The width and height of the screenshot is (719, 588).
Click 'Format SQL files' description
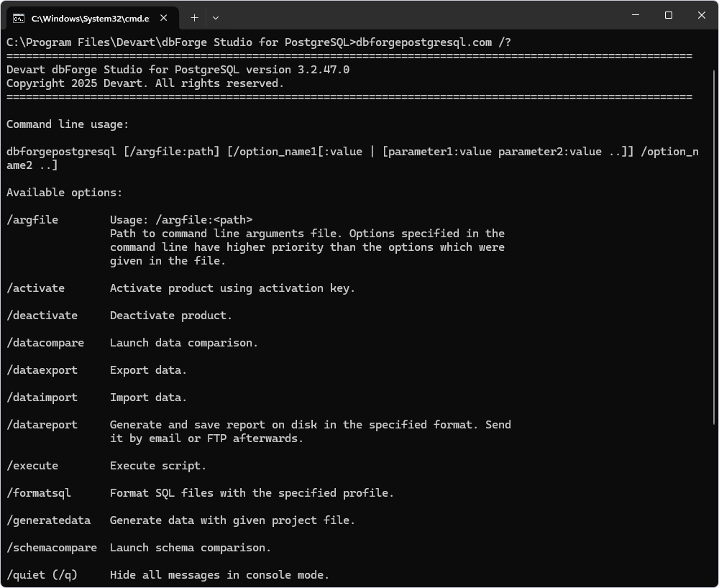pyautogui.click(x=252, y=493)
